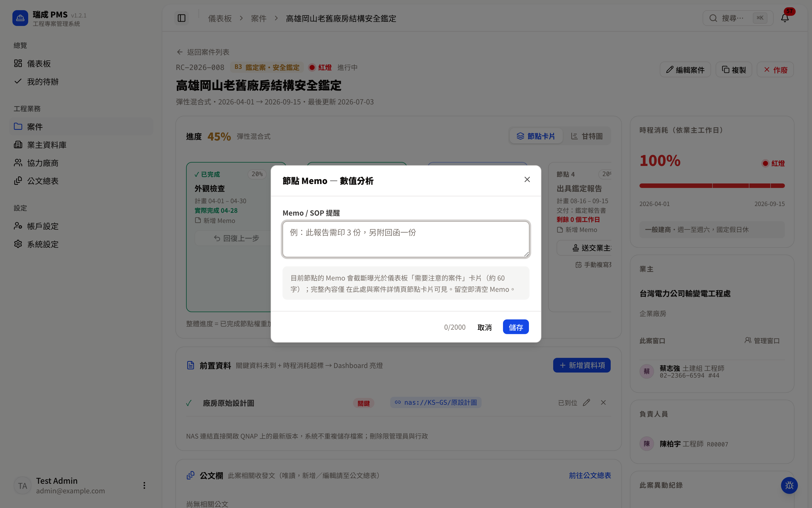Open nas://KS-GS/原設計圖 link
The image size is (812, 508).
[x=436, y=402]
